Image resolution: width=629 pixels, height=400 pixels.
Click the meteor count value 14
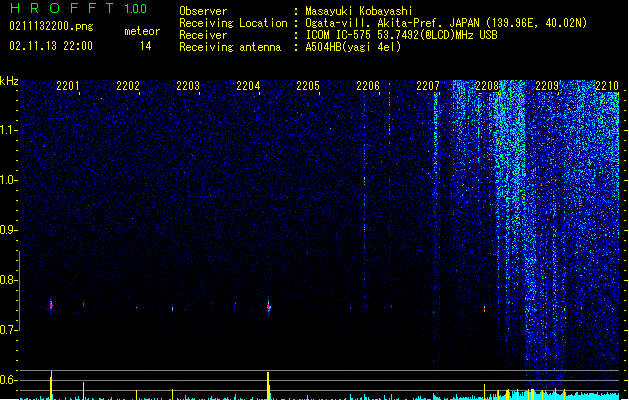pyautogui.click(x=145, y=46)
